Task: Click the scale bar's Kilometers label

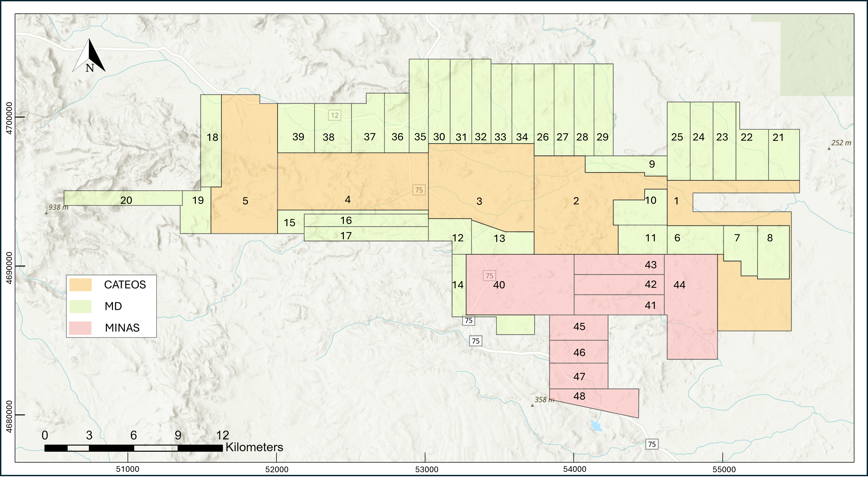Action: pyautogui.click(x=254, y=447)
